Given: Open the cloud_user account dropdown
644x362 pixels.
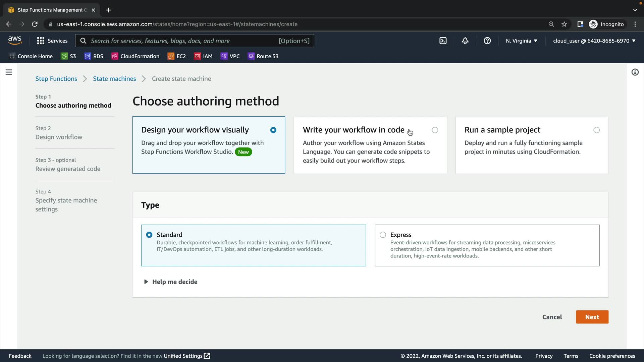Looking at the screenshot, I should 594,41.
